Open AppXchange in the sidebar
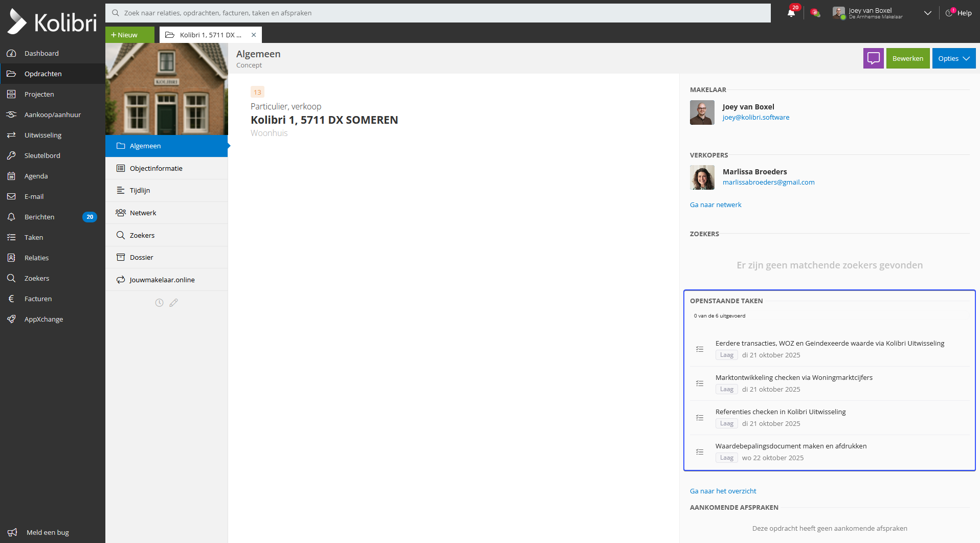The width and height of the screenshot is (980, 543). [x=43, y=319]
